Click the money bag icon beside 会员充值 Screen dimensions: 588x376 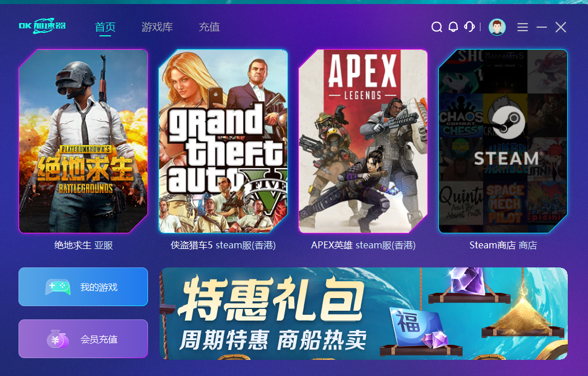(57, 339)
